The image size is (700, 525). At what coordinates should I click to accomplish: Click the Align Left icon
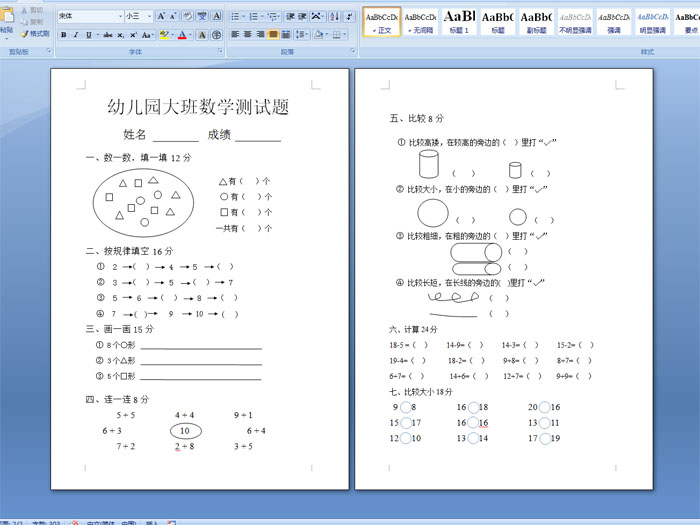pyautogui.click(x=235, y=34)
